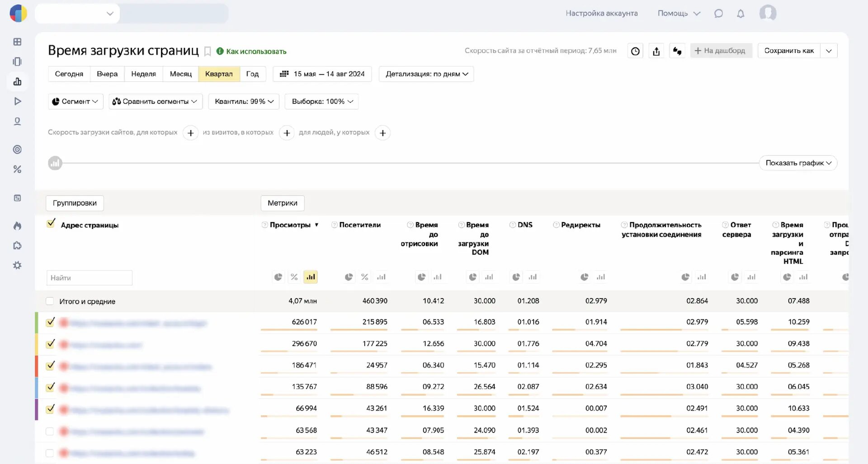Switch period to the Месяц tab
This screenshot has height=464, width=868.
180,74
